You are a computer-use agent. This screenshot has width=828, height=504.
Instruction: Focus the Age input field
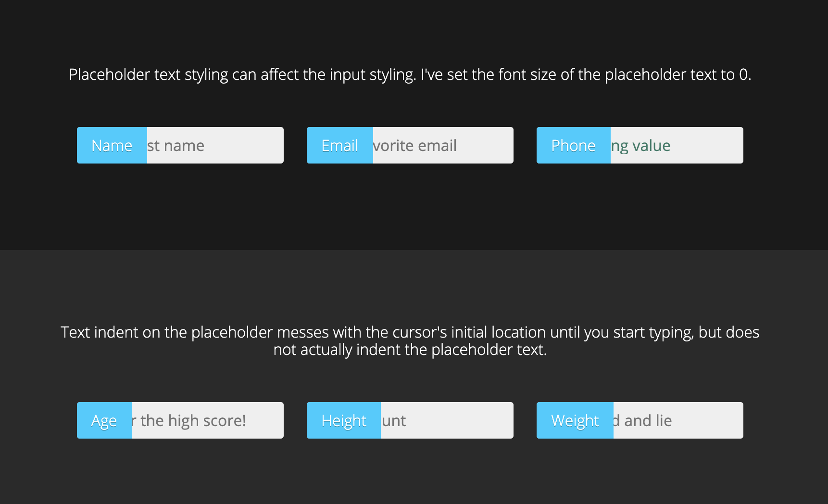coord(208,420)
